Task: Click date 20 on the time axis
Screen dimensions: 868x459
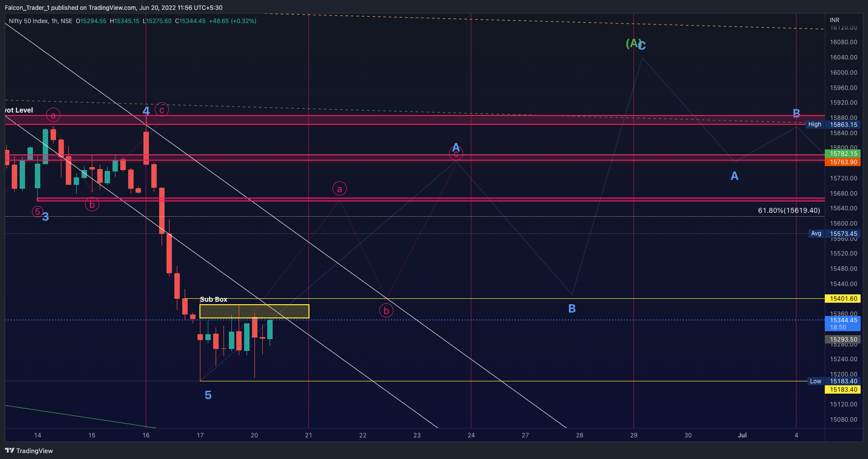Action: [254, 435]
